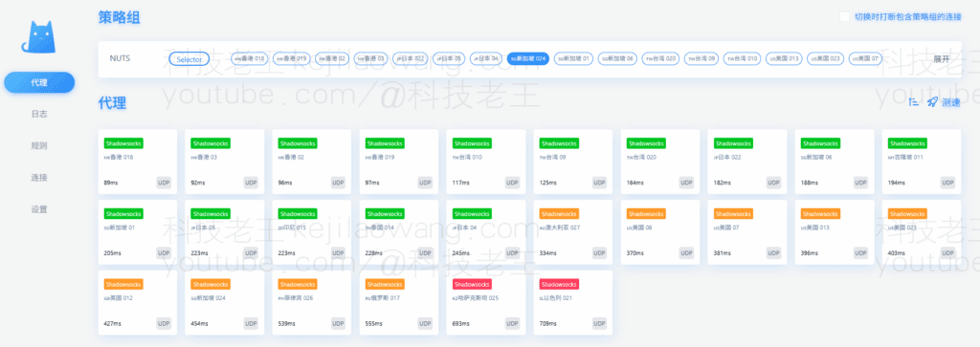Viewport: 980px width, 347px height.
Task: Click red Shadowsocks badge on 哈萨克斯坦 025
Action: click(x=472, y=285)
